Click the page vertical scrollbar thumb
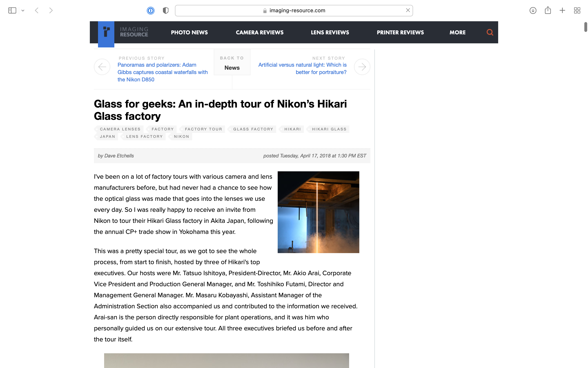Viewport: 588px width, 368px height. click(x=586, y=27)
